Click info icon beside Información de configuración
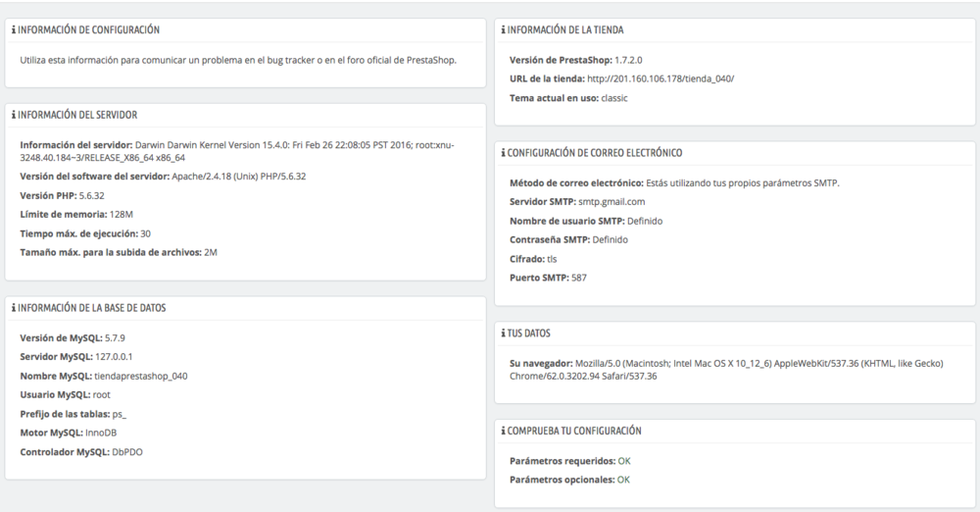Viewport: 980px width, 512px height. click(x=14, y=30)
